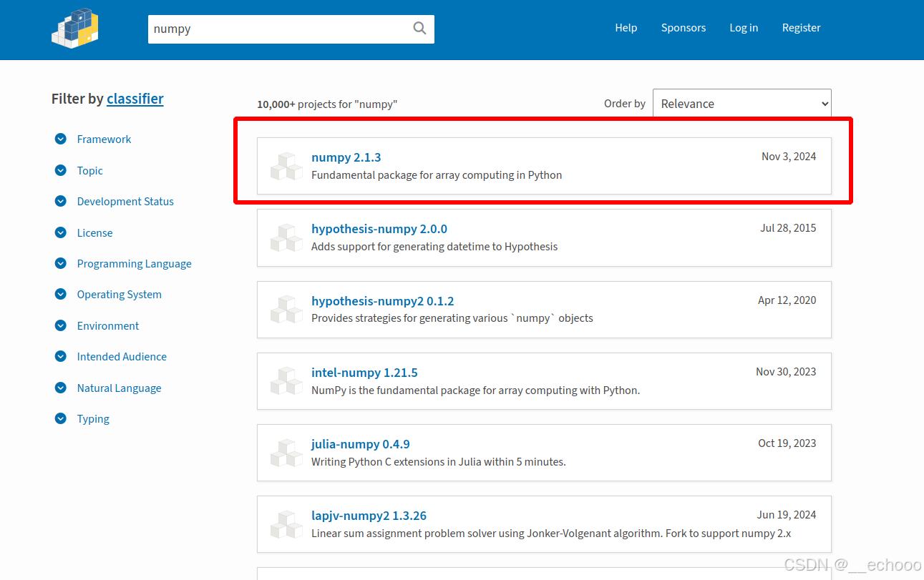Click 'Linear sum assignment problem solver' description
Screen dimensions: 924x580
(551, 534)
